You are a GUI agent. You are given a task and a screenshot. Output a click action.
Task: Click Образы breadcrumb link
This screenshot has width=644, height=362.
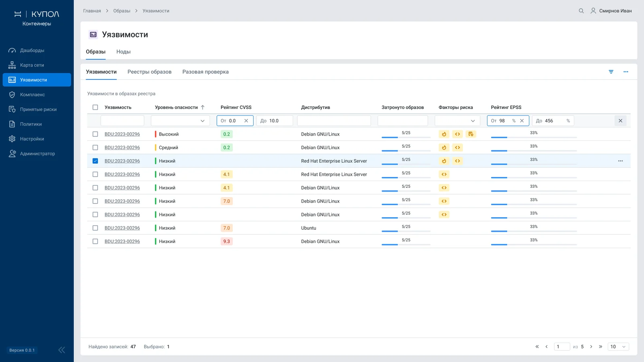pyautogui.click(x=122, y=11)
